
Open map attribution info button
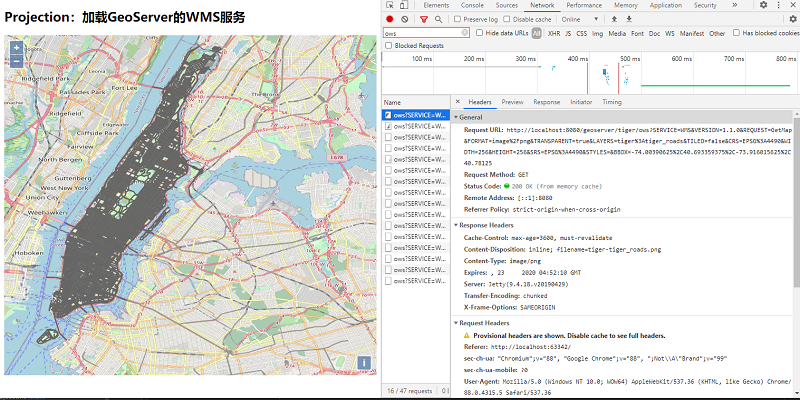(364, 362)
